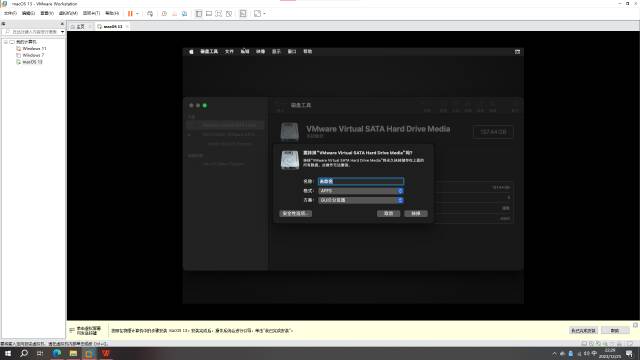This screenshot has height=360, width=640.
Task: Open the 磁盘工具 menu in macOS menu bar
Action: click(x=209, y=52)
